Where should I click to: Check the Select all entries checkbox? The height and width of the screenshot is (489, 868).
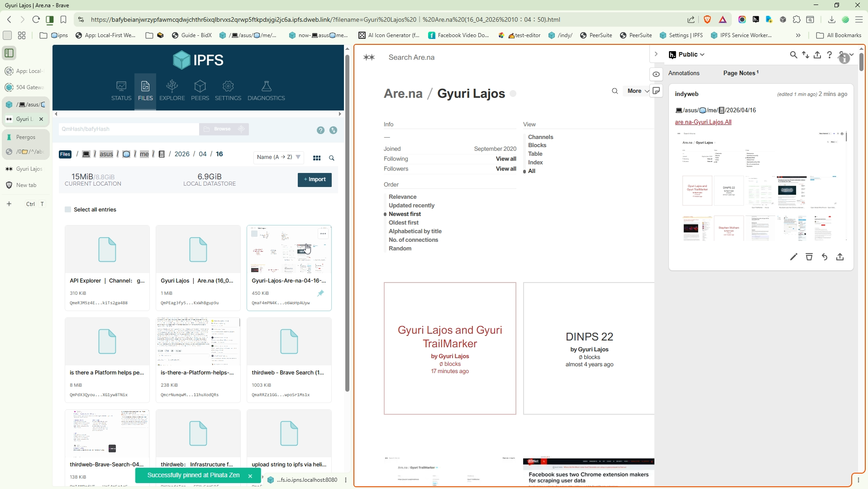click(x=68, y=210)
